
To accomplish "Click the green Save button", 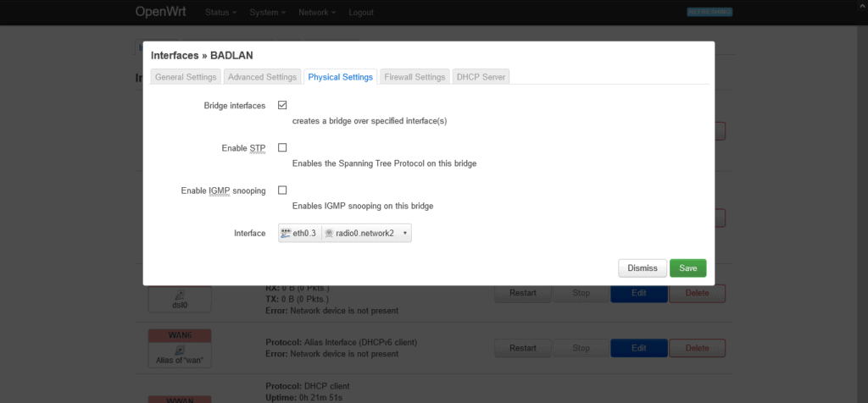I will click(688, 268).
